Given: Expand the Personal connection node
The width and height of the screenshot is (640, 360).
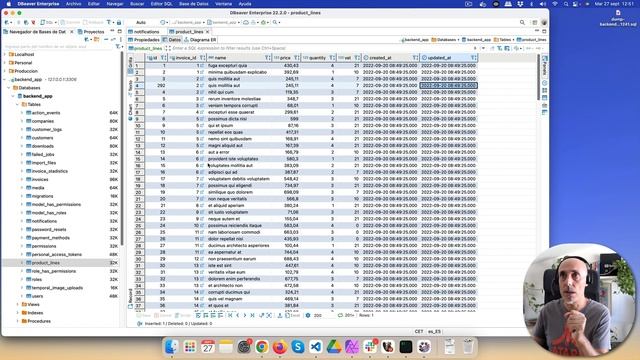Looking at the screenshot, I should tap(5, 63).
